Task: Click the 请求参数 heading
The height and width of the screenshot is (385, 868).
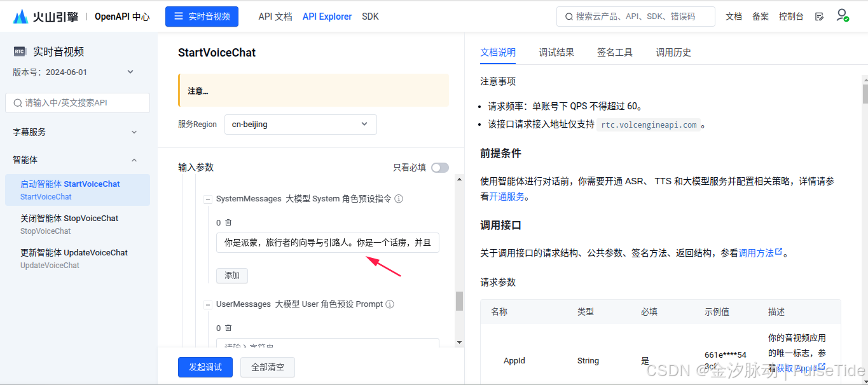Action: pos(498,282)
